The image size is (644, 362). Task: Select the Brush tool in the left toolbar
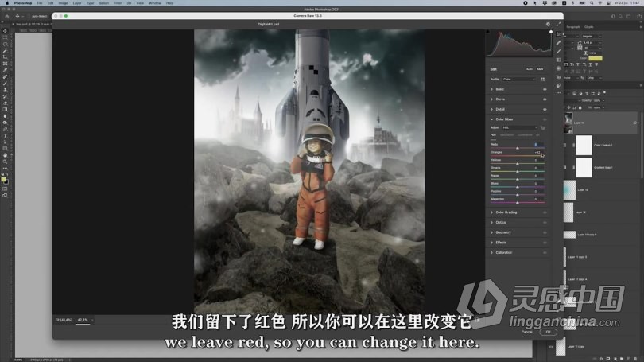point(5,84)
